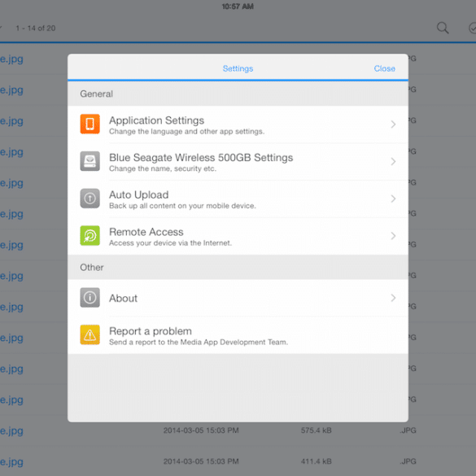The image size is (476, 476).
Task: Expand Application Settings via its chevron arrow
Action: point(393,124)
